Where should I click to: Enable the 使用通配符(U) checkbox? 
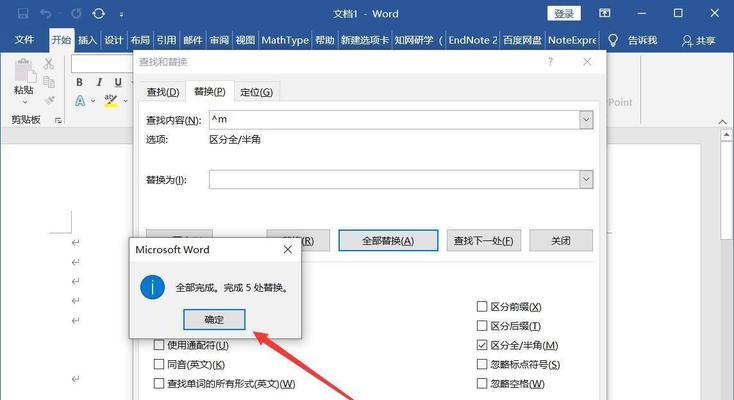(x=159, y=345)
